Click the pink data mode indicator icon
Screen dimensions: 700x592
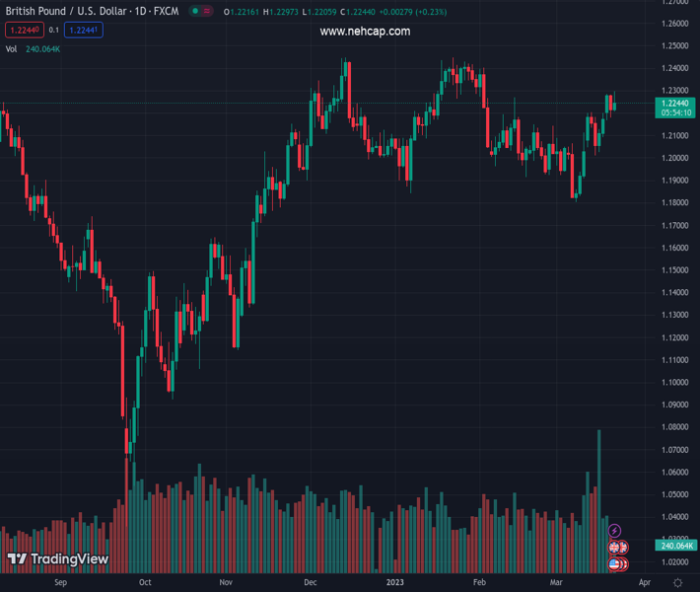(207, 12)
